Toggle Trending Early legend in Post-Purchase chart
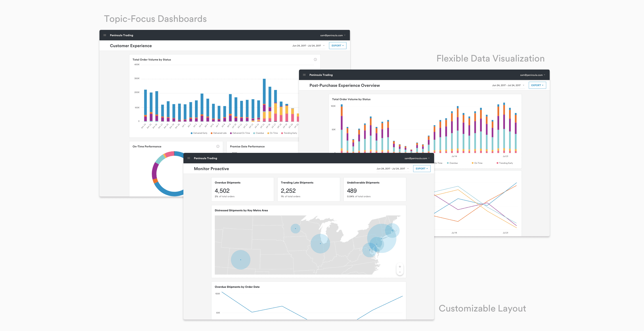The width and height of the screenshot is (644, 331). click(505, 163)
